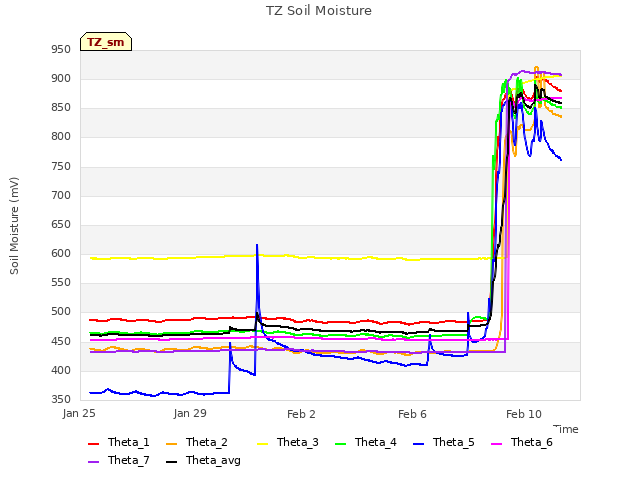Click the 800 y-axis tick label
The height and width of the screenshot is (480, 640).
tap(61, 136)
